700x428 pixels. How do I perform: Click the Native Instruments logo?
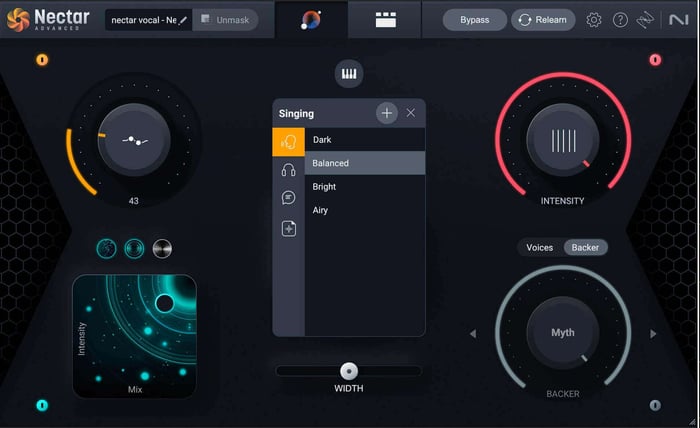(679, 20)
